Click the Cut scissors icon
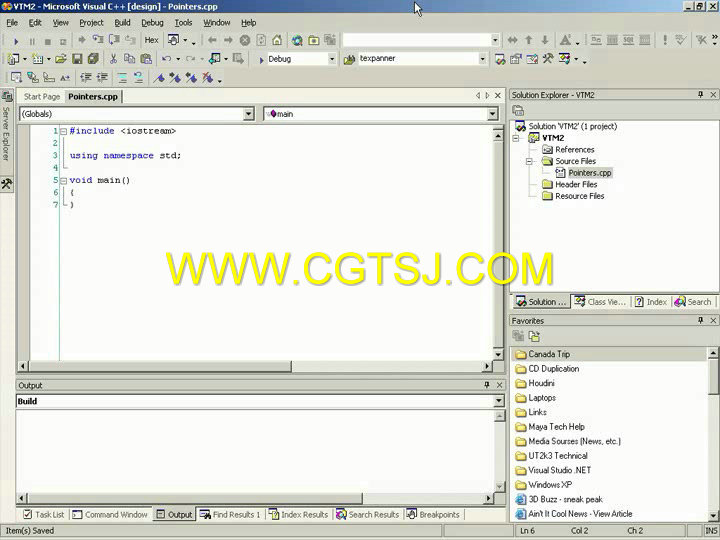This screenshot has width=720, height=540. (113, 59)
